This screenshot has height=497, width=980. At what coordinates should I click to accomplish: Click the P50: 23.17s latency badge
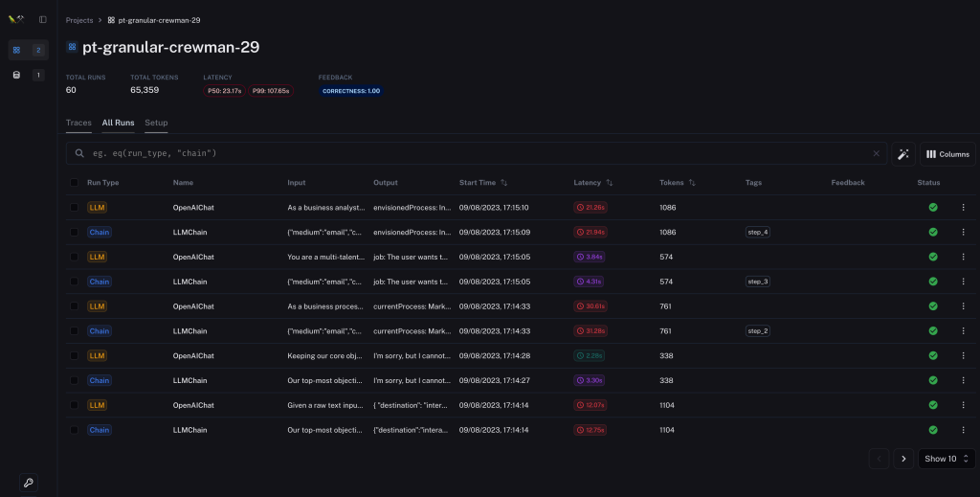click(224, 91)
